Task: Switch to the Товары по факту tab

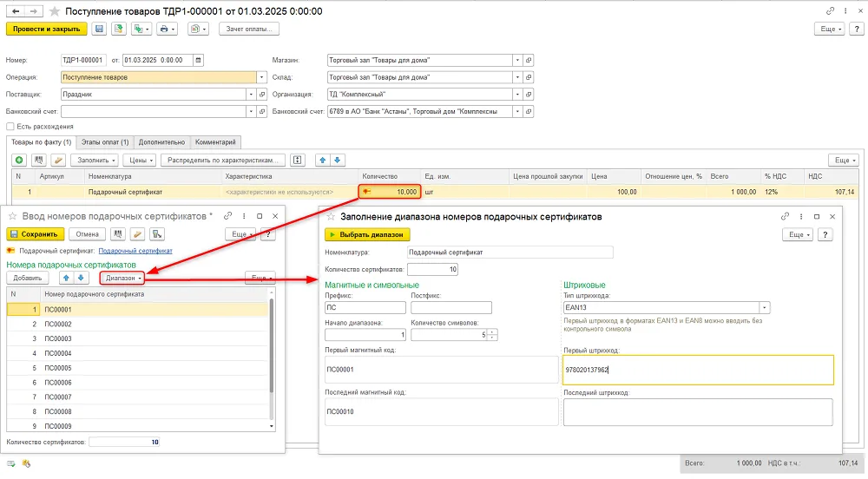Action: pyautogui.click(x=42, y=142)
